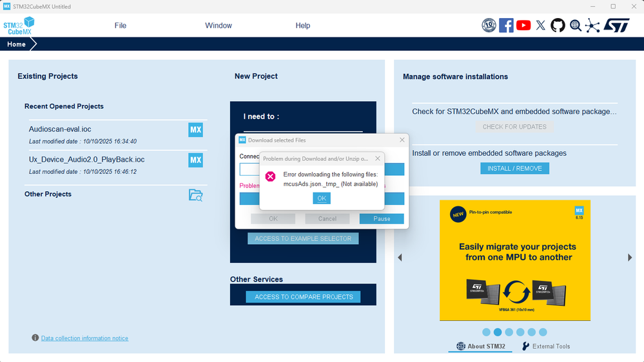This screenshot has height=362, width=644.
Task: Show previous banner with left arrow
Action: point(400,258)
